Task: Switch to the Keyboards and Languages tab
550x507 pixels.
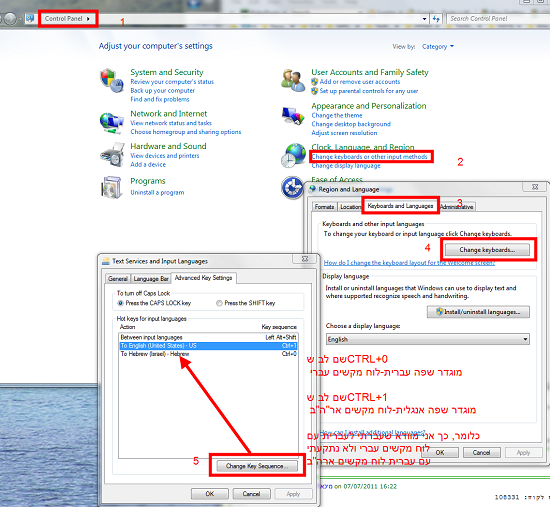Action: coord(400,206)
